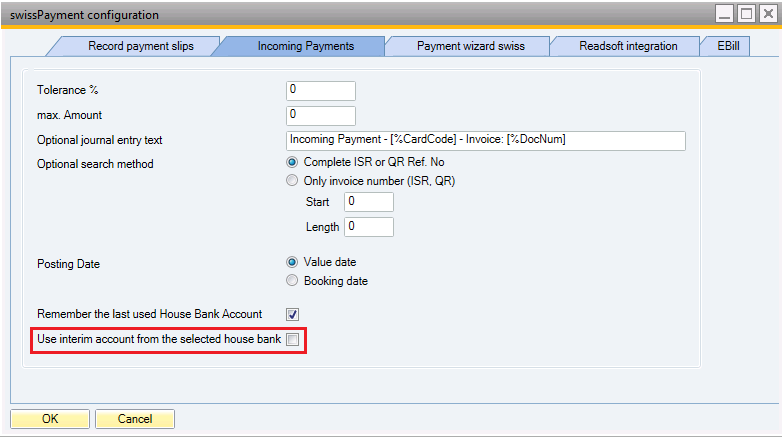Viewport: 782px width, 437px height.
Task: Choose Value date as posting date
Action: 292,262
